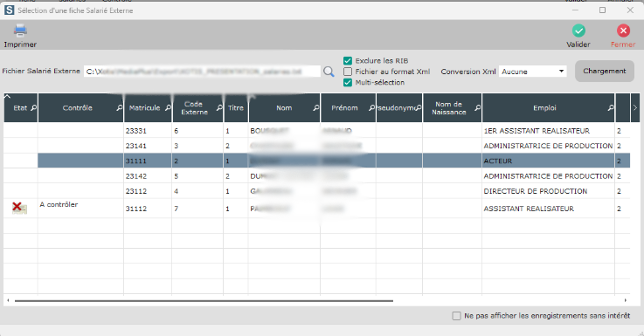Screen dimensions: 644x336
Task: Open search in Emploi column header
Action: click(611, 108)
